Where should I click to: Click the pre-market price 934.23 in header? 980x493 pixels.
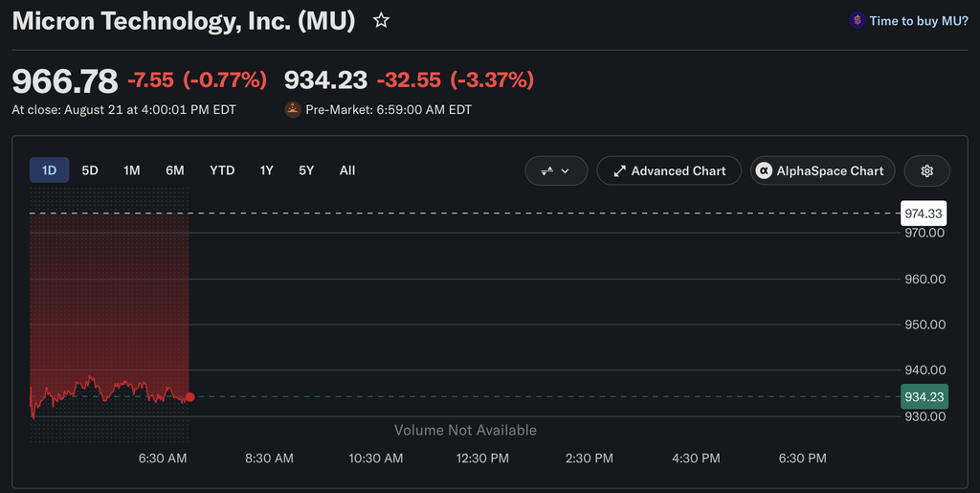tap(325, 80)
